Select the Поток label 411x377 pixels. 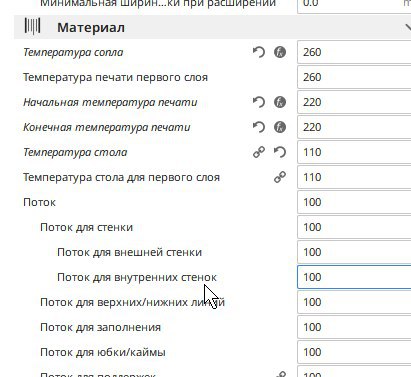pyautogui.click(x=39, y=202)
